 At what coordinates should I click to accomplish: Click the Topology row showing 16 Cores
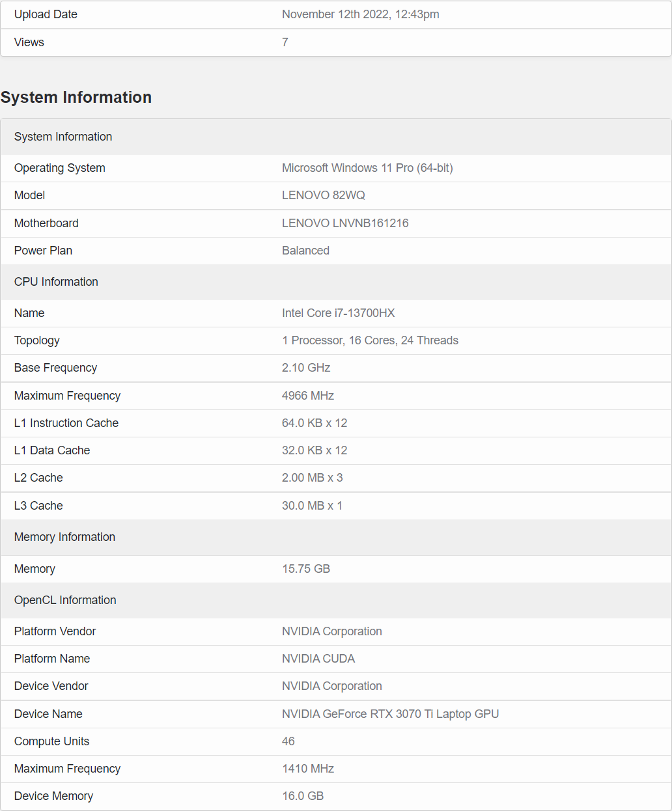370,340
